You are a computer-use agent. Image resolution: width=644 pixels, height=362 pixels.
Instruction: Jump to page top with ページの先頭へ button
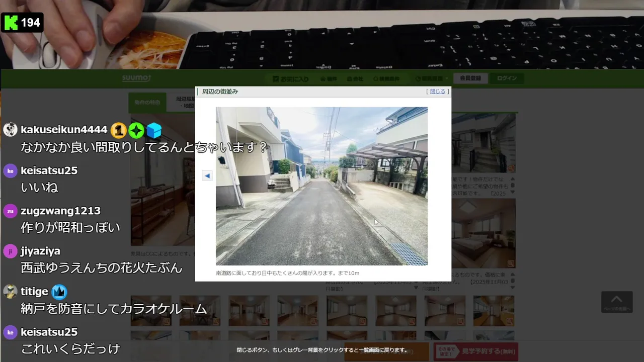616,302
